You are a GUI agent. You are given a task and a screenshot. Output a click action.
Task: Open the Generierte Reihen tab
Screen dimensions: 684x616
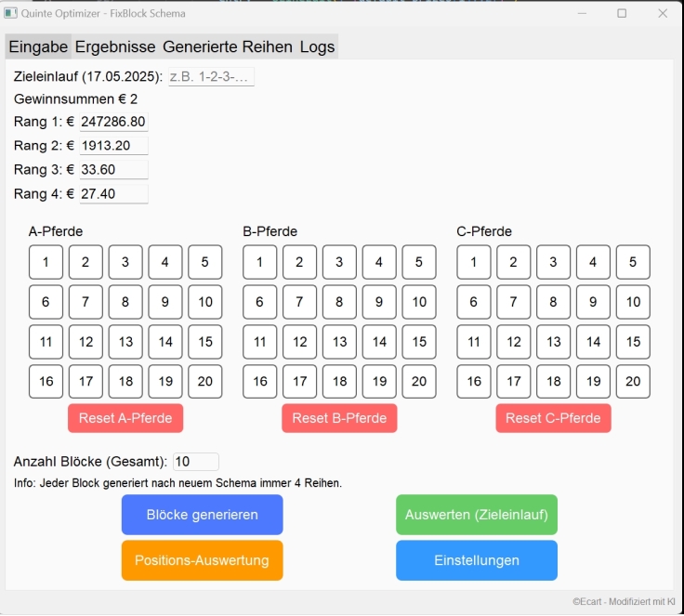(x=228, y=46)
